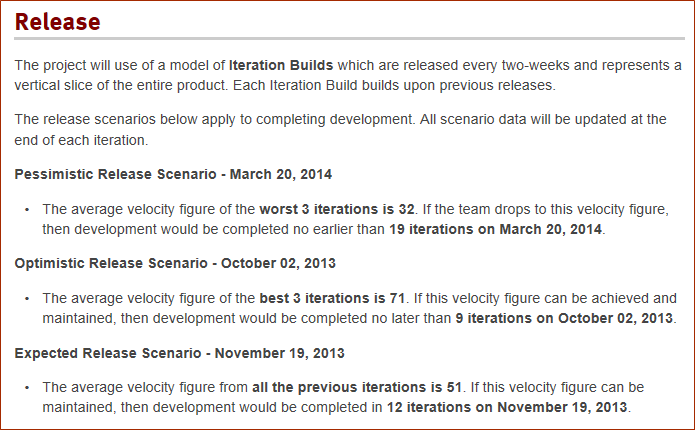This screenshot has width=695, height=430.
Task: Select the Optimistic Release Scenario heading
Action: click(x=175, y=263)
